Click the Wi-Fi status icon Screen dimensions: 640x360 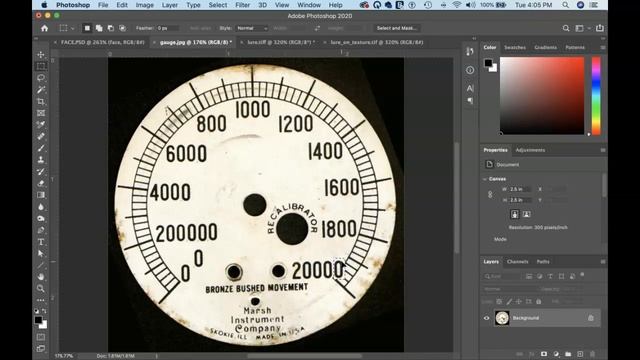[457, 5]
